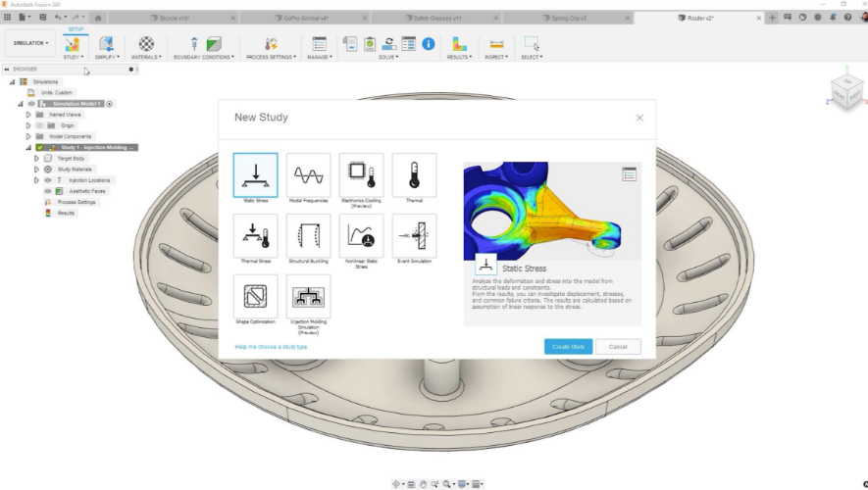Cancel the New Study dialog

618,347
